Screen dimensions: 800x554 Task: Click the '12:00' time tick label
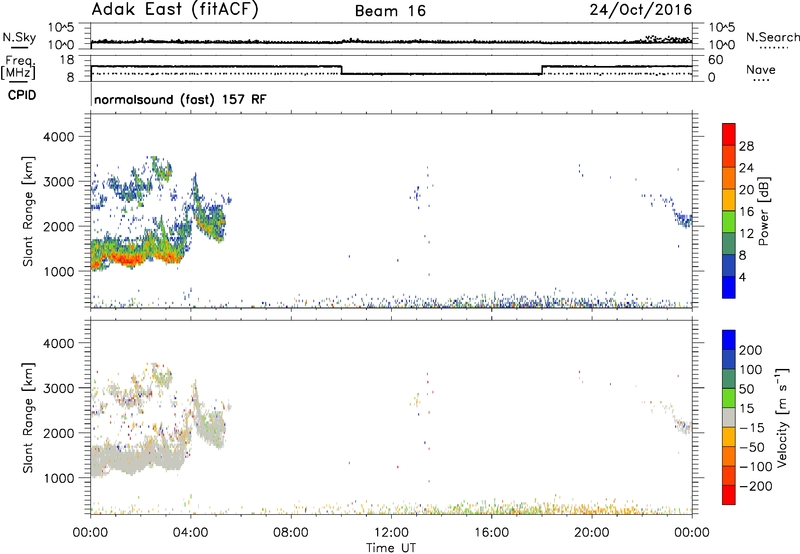click(x=391, y=533)
